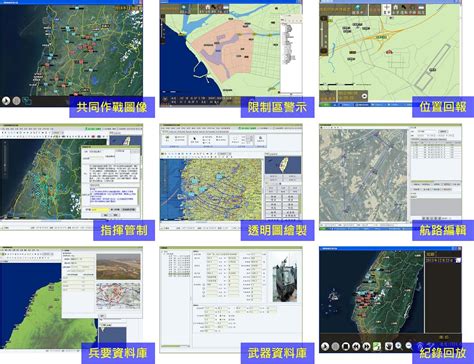The width and height of the screenshot is (474, 364).
Task: Click zoom-out magnifier in 紀錄回放 toolbar
Action: coord(409,346)
